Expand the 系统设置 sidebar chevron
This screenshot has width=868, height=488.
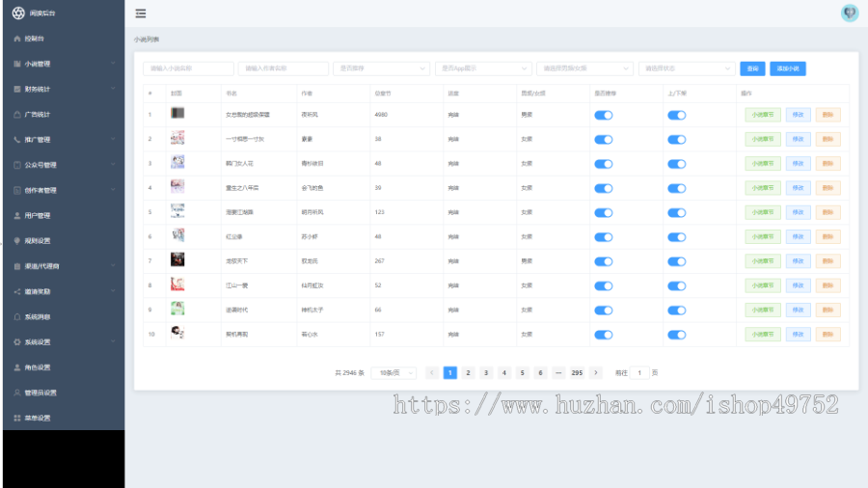[x=113, y=342]
